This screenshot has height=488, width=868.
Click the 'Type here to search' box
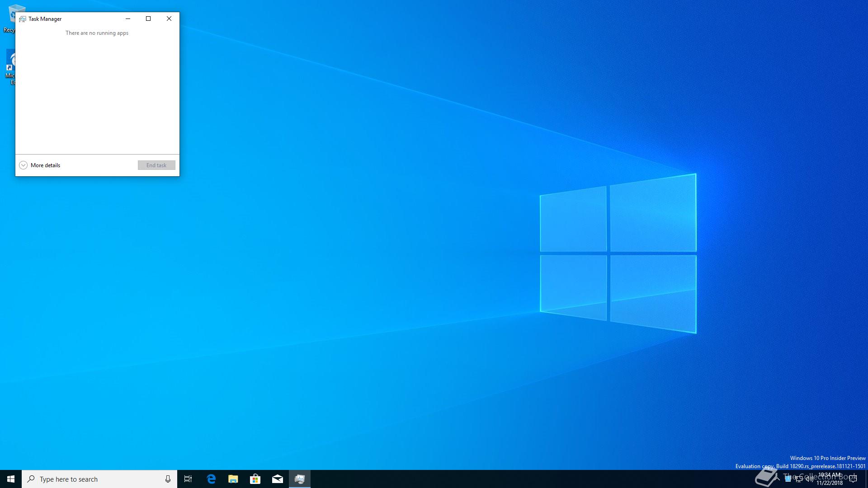(99, 479)
